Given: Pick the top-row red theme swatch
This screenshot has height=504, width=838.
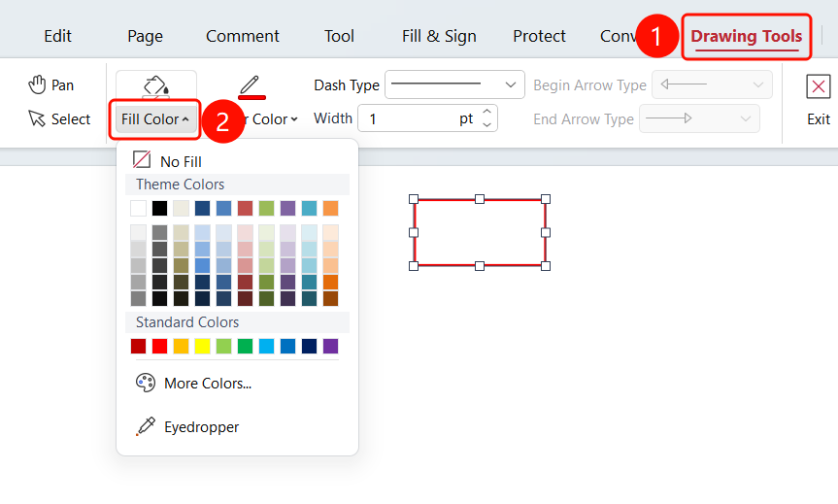Looking at the screenshot, I should tap(246, 208).
